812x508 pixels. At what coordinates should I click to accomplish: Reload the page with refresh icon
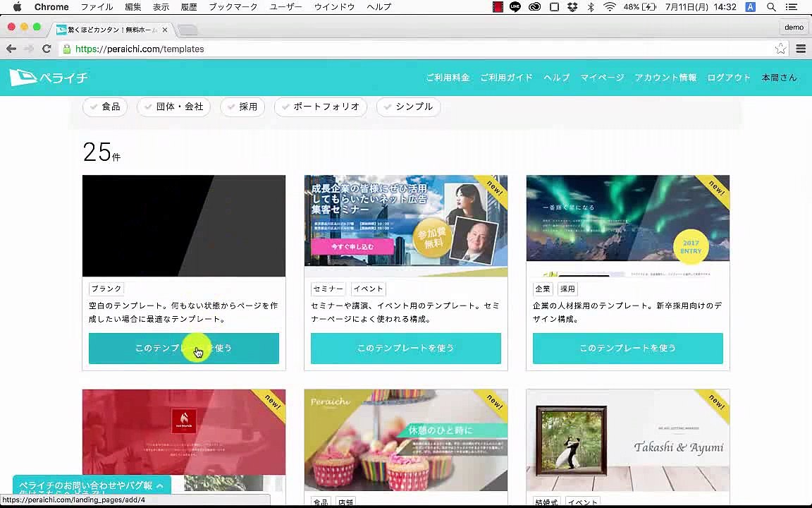tap(47, 49)
